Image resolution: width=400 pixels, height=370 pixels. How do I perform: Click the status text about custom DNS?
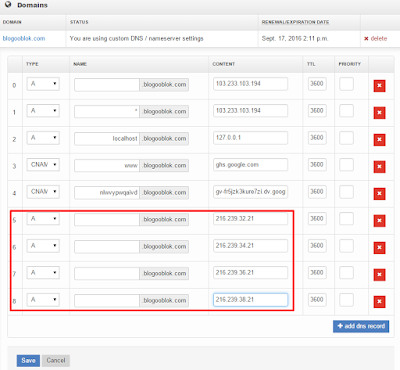pos(136,39)
